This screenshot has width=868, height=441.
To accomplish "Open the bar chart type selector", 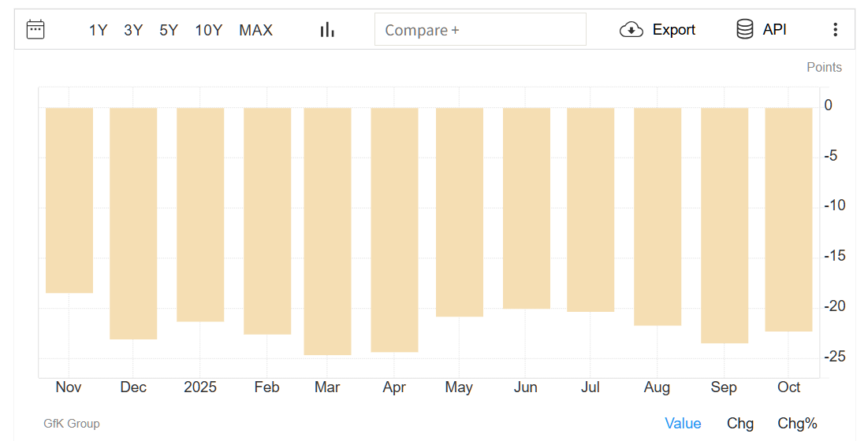I will (x=327, y=30).
